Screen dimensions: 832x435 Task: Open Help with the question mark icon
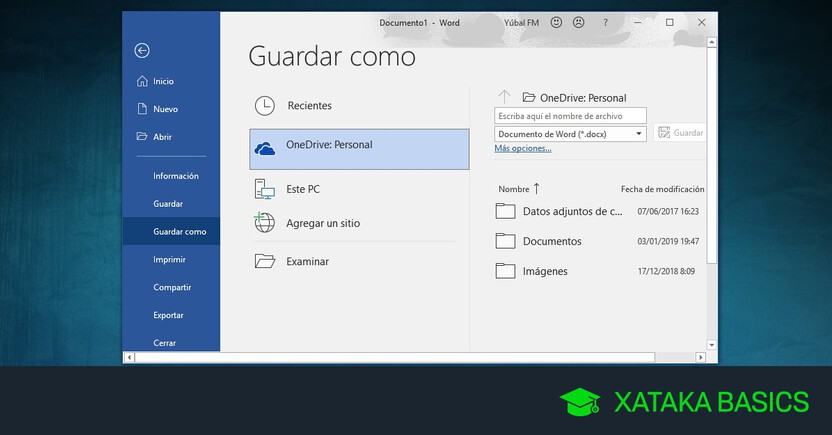pyautogui.click(x=605, y=22)
